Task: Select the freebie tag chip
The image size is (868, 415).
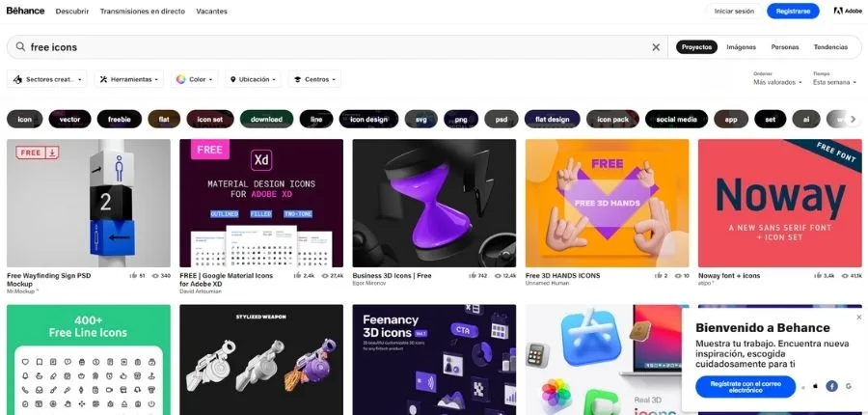Action: [x=120, y=119]
